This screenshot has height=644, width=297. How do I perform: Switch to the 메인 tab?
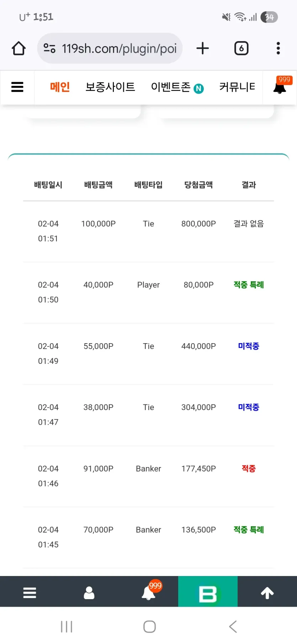click(x=60, y=87)
